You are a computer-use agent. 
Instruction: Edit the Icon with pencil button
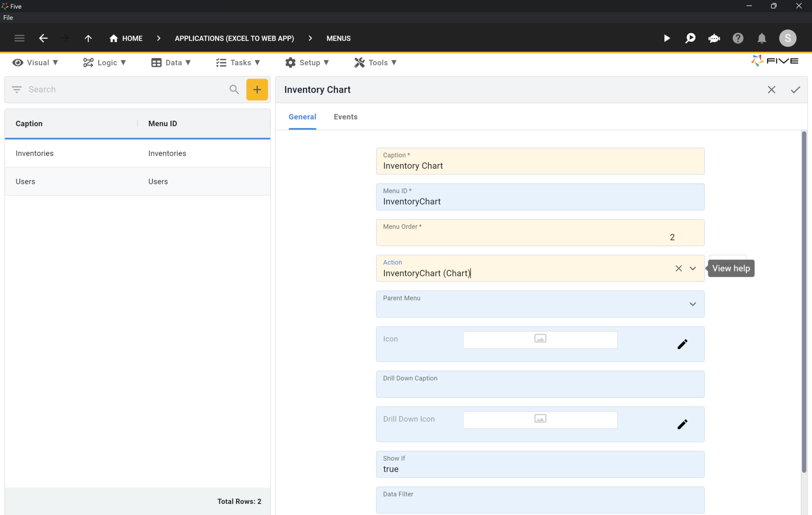682,344
